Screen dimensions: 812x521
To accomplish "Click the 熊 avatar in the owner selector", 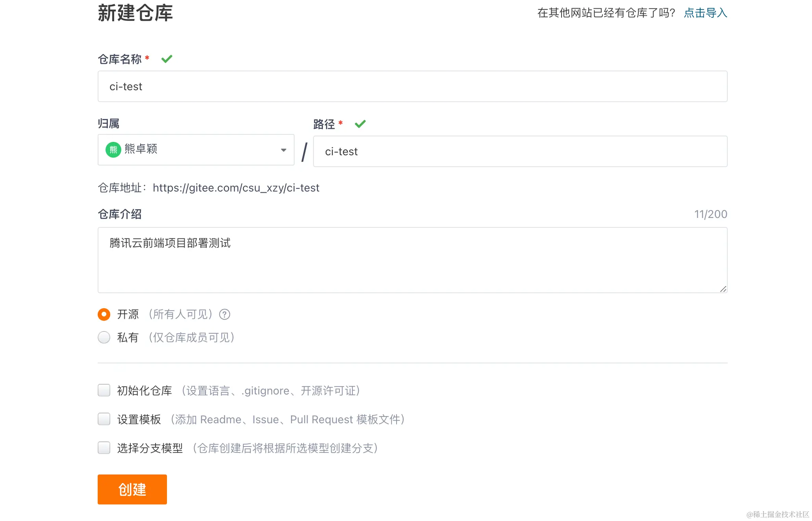I will point(113,150).
